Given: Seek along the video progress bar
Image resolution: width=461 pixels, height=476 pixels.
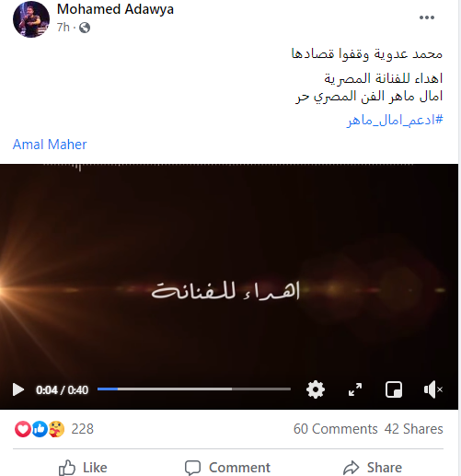Looking at the screenshot, I should pyautogui.click(x=194, y=389).
